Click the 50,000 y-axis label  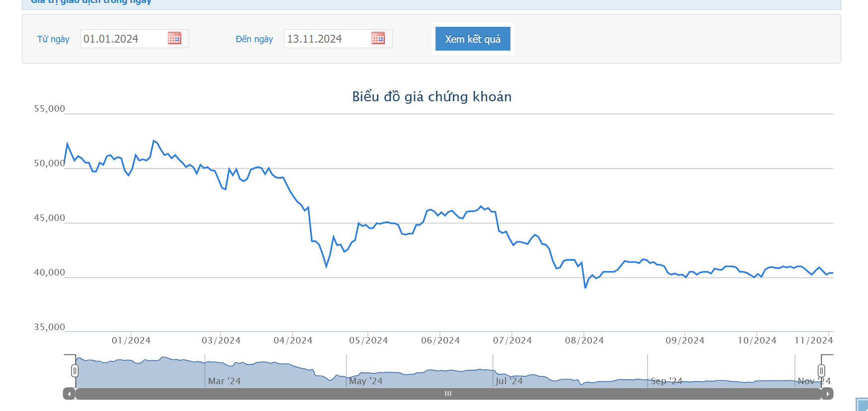pyautogui.click(x=49, y=163)
